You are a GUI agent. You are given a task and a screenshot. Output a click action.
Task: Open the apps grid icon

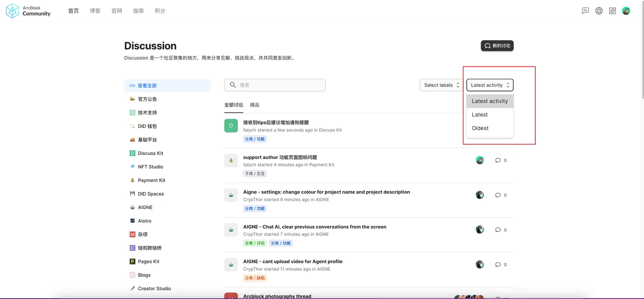[613, 11]
